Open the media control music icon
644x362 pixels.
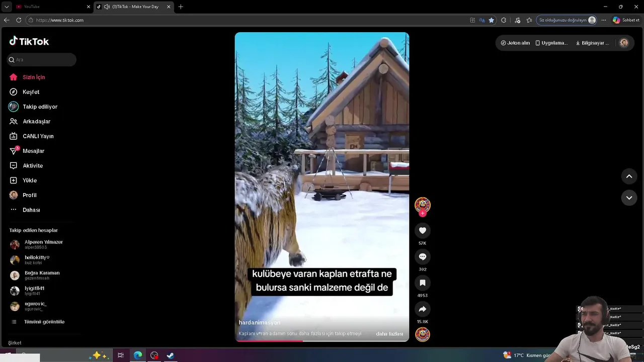(517, 20)
